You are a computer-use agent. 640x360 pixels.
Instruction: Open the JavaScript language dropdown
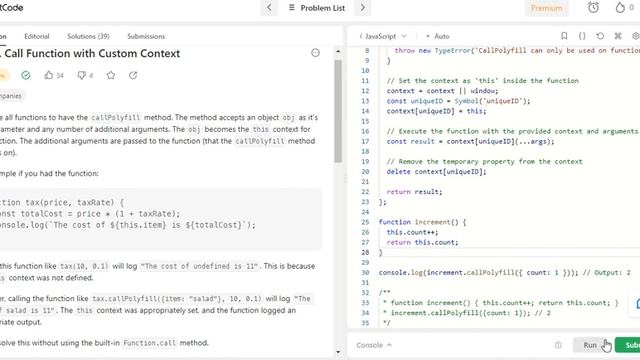[x=384, y=36]
